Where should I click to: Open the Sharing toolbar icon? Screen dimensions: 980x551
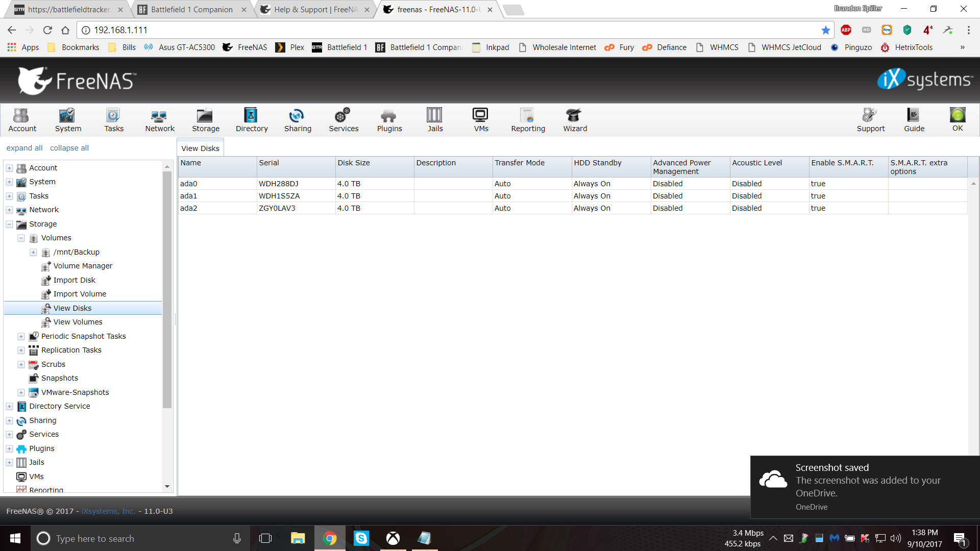coord(298,120)
